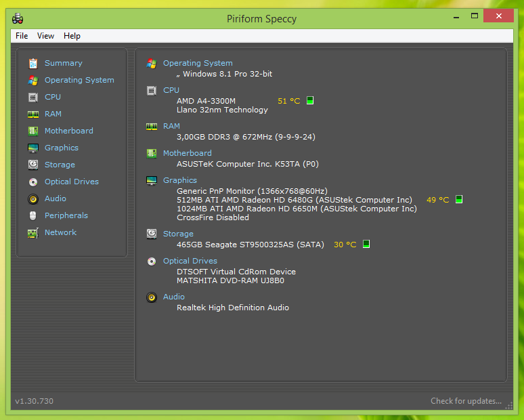Select Summary in the sidebar
524x420 pixels.
pyautogui.click(x=64, y=63)
